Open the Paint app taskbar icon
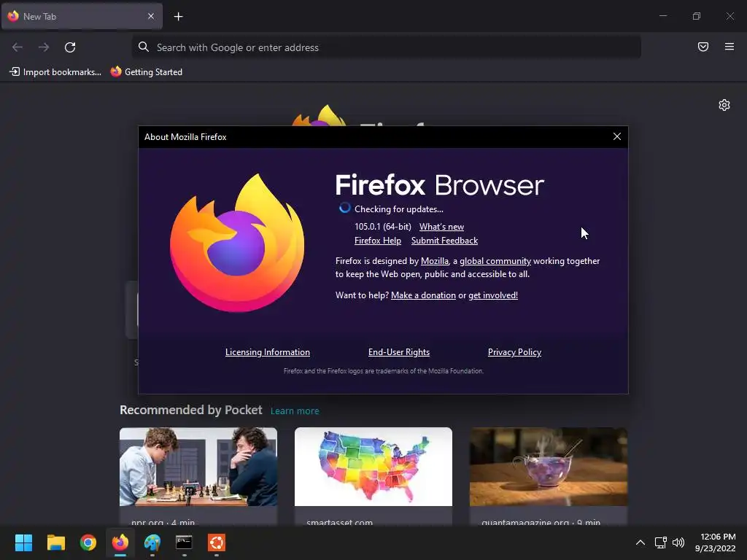This screenshot has width=747, height=560. tap(152, 542)
